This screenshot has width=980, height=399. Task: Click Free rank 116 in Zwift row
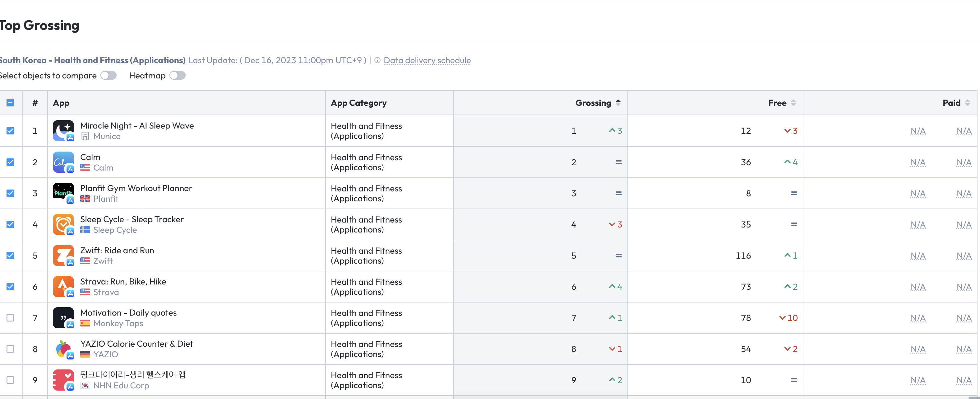click(743, 256)
